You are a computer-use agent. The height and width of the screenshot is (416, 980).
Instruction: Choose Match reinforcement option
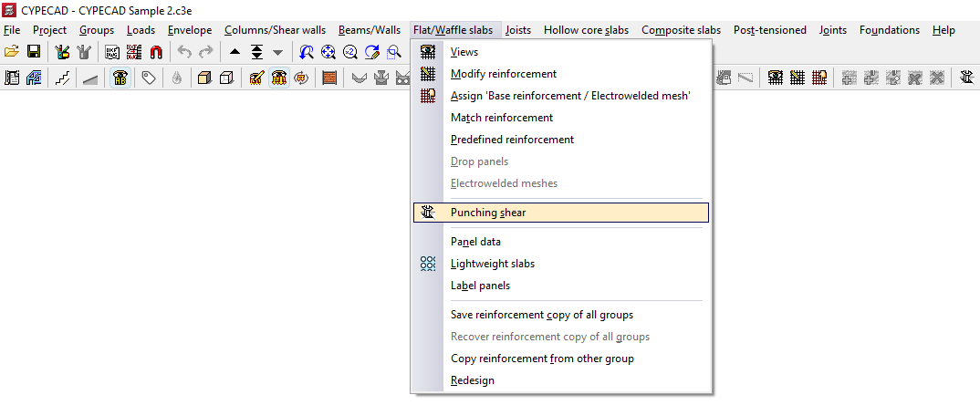pyautogui.click(x=561, y=118)
